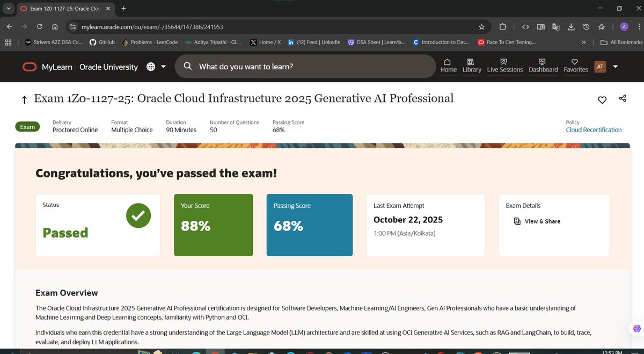Open the Home / X bookmark
The height and width of the screenshot is (354, 644).
265,42
